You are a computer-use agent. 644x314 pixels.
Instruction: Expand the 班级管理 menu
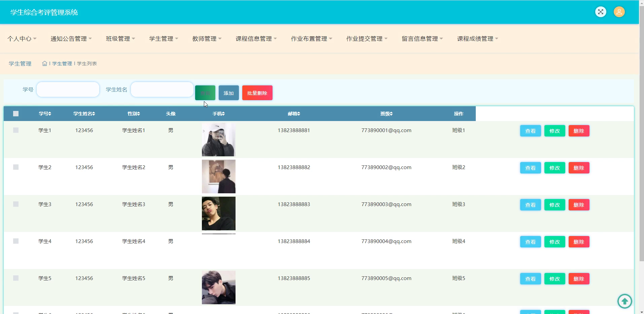point(120,39)
